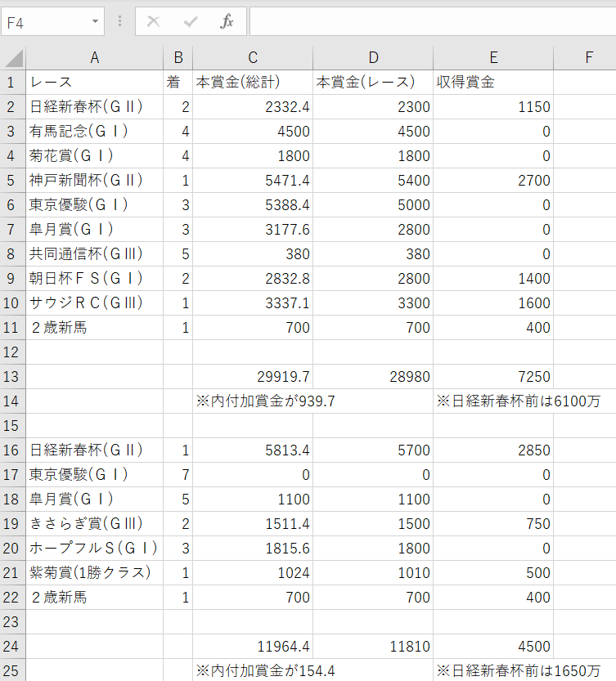
Task: Select column B header
Action: pyautogui.click(x=178, y=57)
